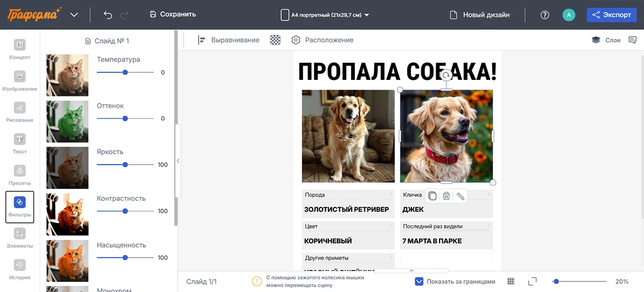Viewport: 644px width, 292px height.
Task: Click the Граформа logo
Action: (x=34, y=14)
